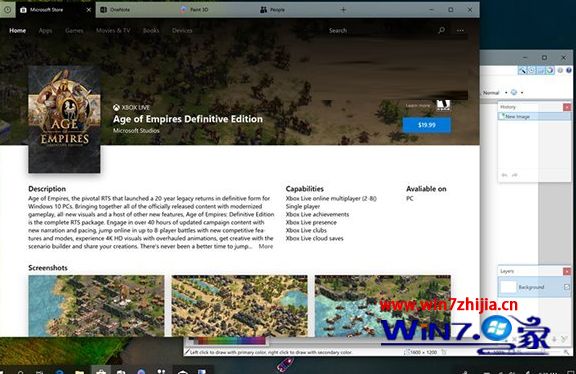Open the history clock icon beside the tabs

(x=7, y=10)
